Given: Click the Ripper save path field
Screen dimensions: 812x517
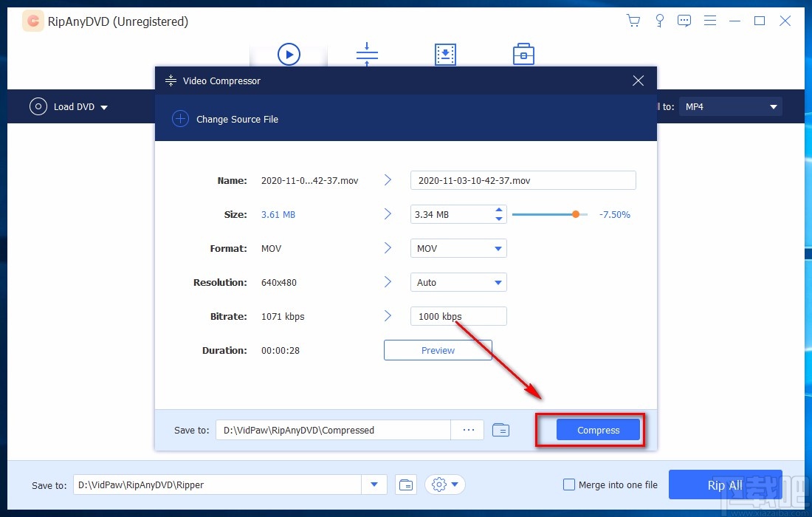Looking at the screenshot, I should tap(217, 485).
